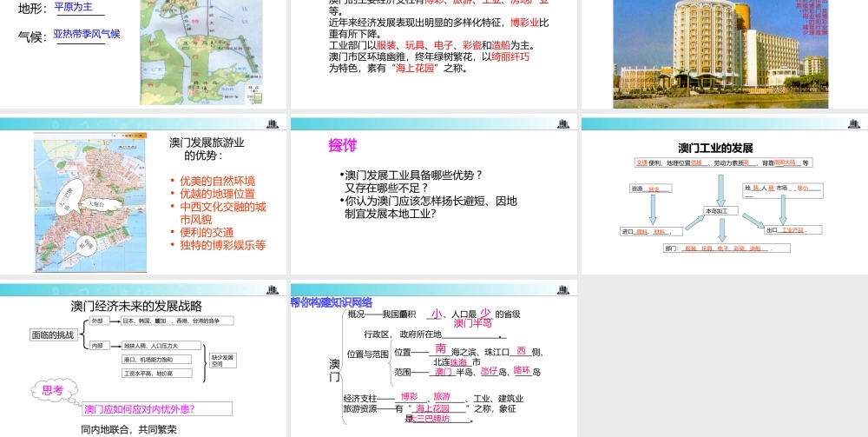Click the bullet '中西文化交融的城市风貌'

tap(222, 213)
